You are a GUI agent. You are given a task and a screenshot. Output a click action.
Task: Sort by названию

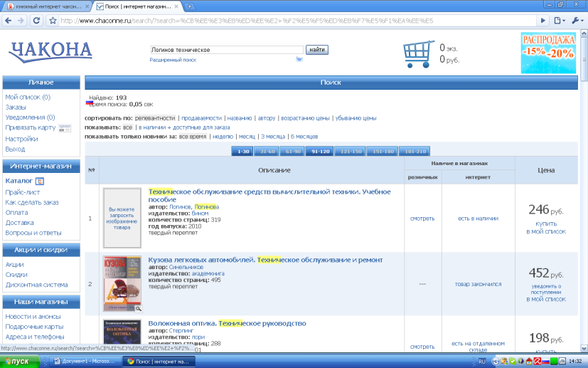(240, 118)
